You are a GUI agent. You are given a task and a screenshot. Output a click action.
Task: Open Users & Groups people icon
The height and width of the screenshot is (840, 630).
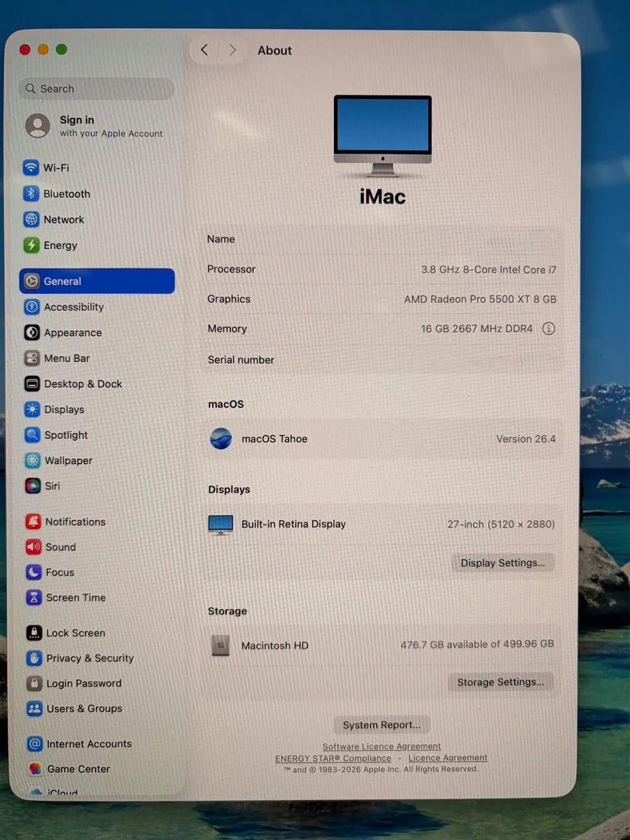click(x=34, y=708)
